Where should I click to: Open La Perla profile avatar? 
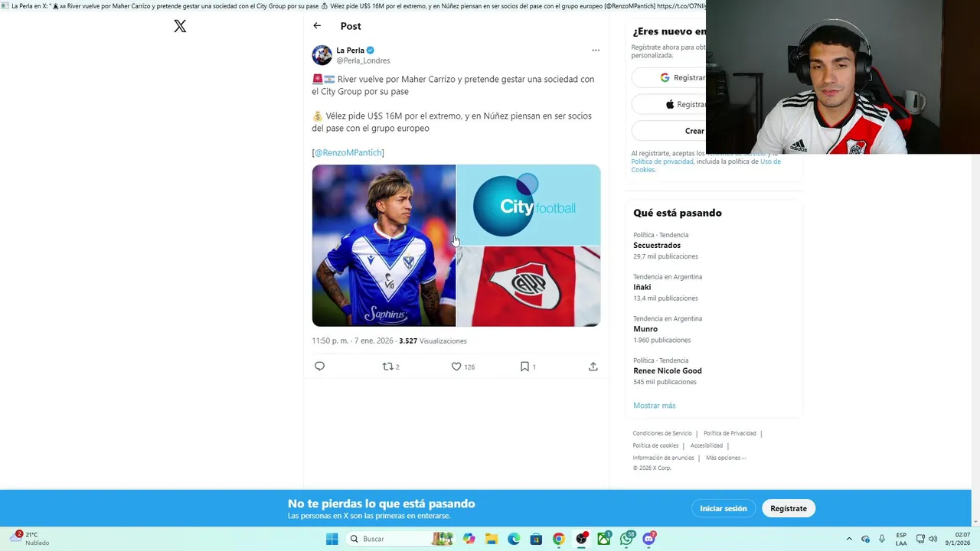[x=322, y=55]
